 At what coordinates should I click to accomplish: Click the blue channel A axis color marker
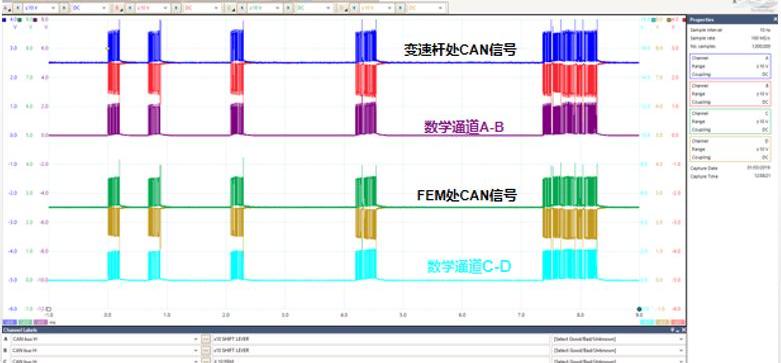pyautogui.click(x=4, y=20)
